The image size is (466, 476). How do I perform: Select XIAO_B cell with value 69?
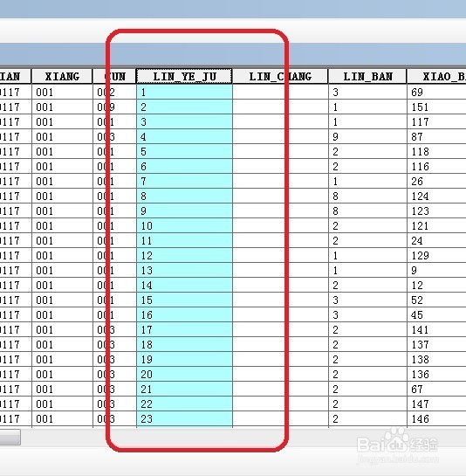click(436, 92)
